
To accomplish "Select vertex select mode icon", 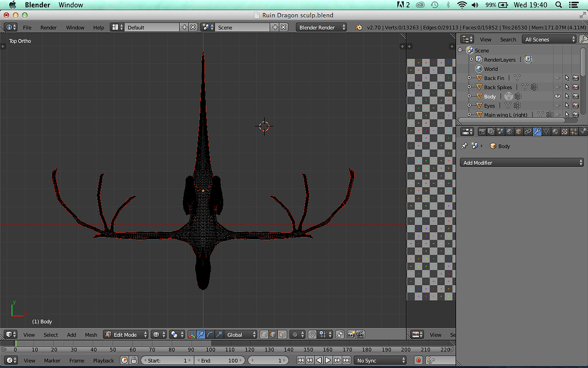I will coord(264,335).
